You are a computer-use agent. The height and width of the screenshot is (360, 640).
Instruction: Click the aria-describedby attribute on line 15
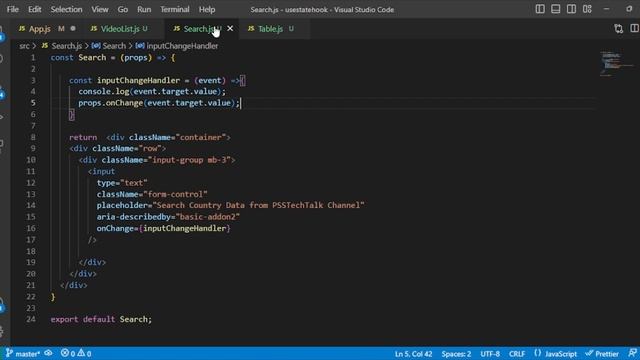(x=168, y=217)
